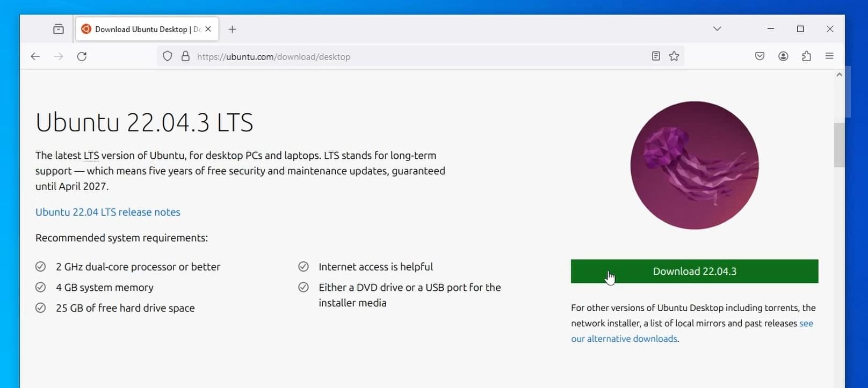
Task: Click '4 GB system memory' text
Action: point(105,288)
